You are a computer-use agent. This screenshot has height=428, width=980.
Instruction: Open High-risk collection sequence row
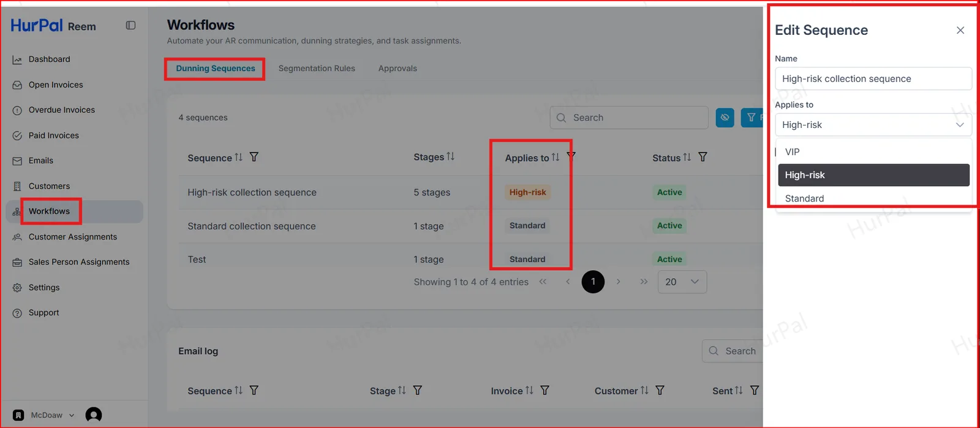(470, 192)
